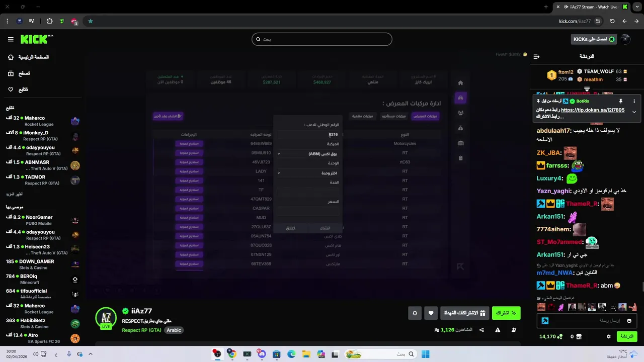Click the meathm gifter entry
Viewport: 644px width, 362px height.
602,79
